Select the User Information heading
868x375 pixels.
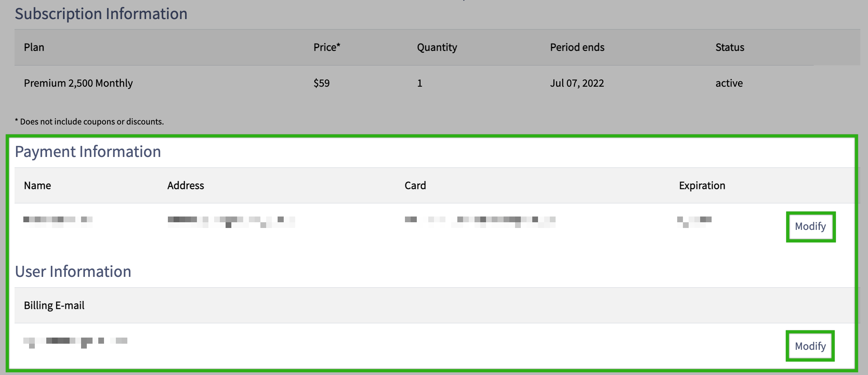73,272
